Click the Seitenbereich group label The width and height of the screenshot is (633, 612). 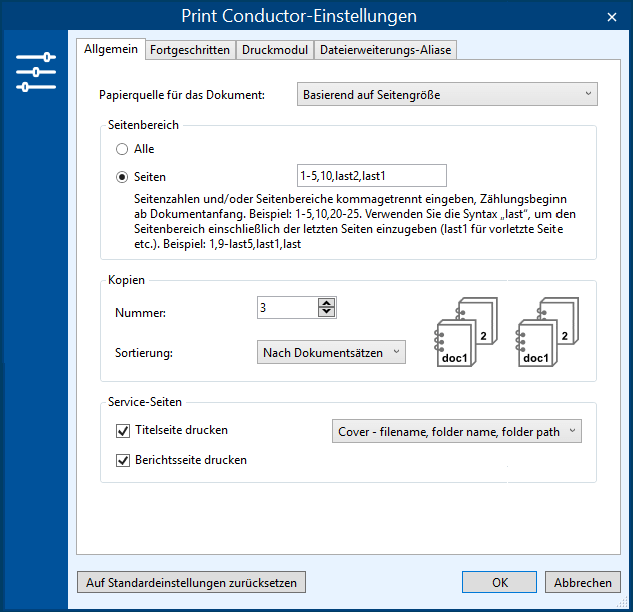143,125
